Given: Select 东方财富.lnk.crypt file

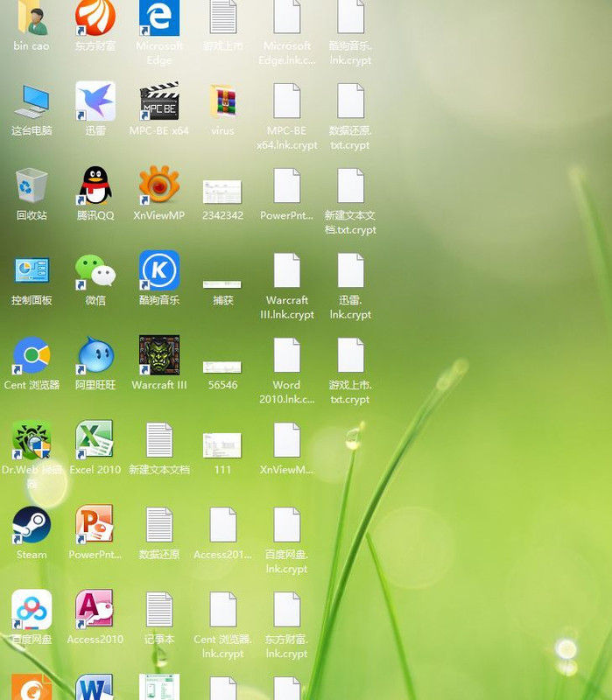Looking at the screenshot, I should (x=287, y=610).
